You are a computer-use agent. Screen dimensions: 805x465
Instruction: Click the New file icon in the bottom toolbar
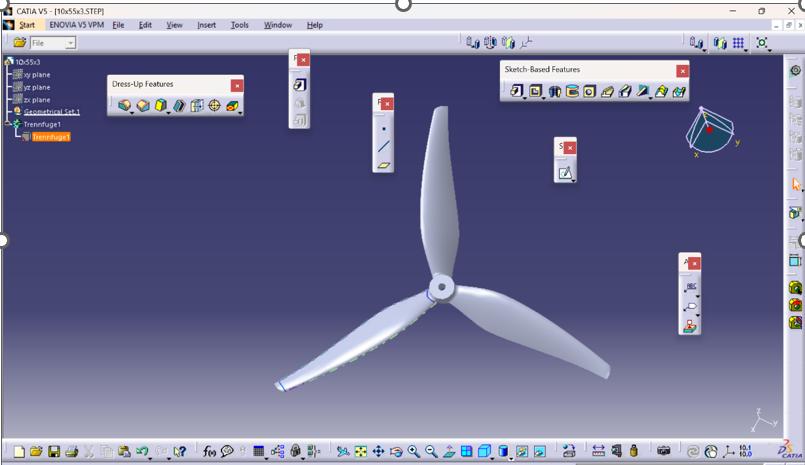pos(19,451)
